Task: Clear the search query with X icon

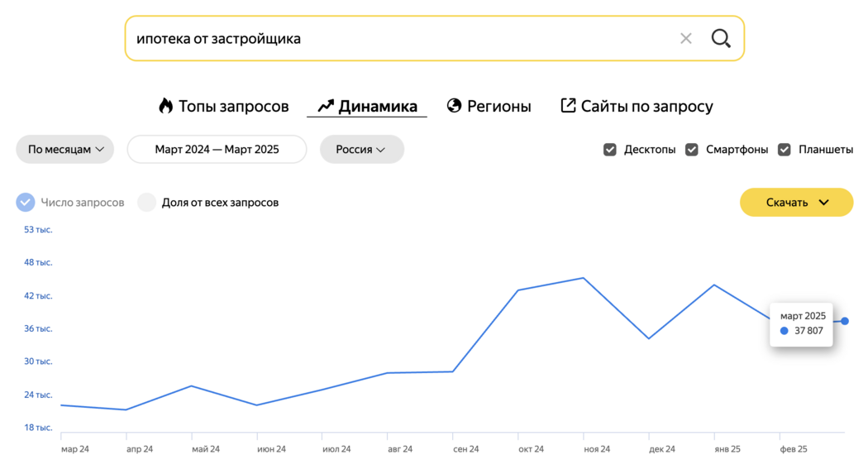Action: click(686, 38)
